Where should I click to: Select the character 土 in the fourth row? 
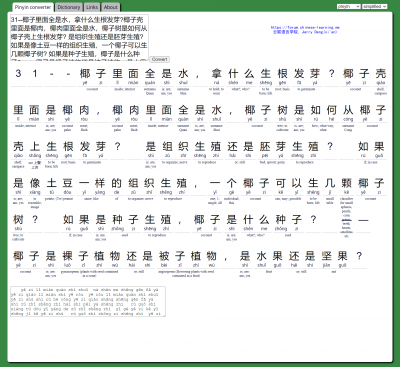[51, 183]
